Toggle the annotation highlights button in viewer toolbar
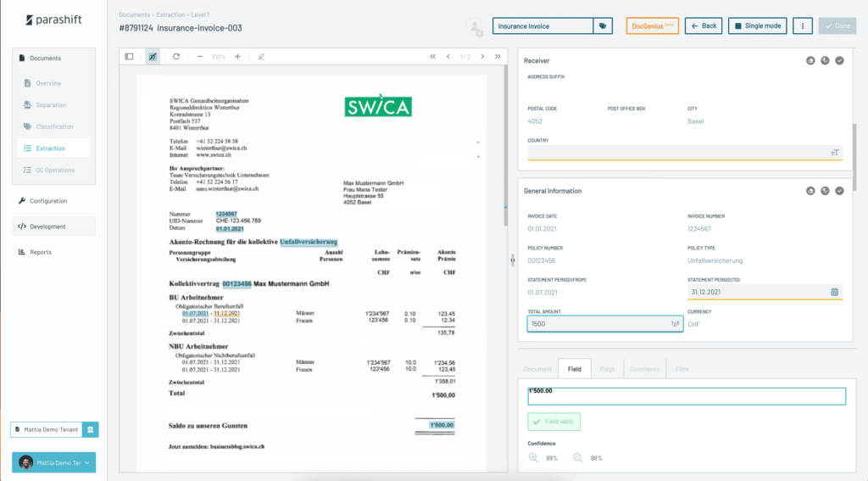Screen dimensions: 868x481 click(x=153, y=57)
